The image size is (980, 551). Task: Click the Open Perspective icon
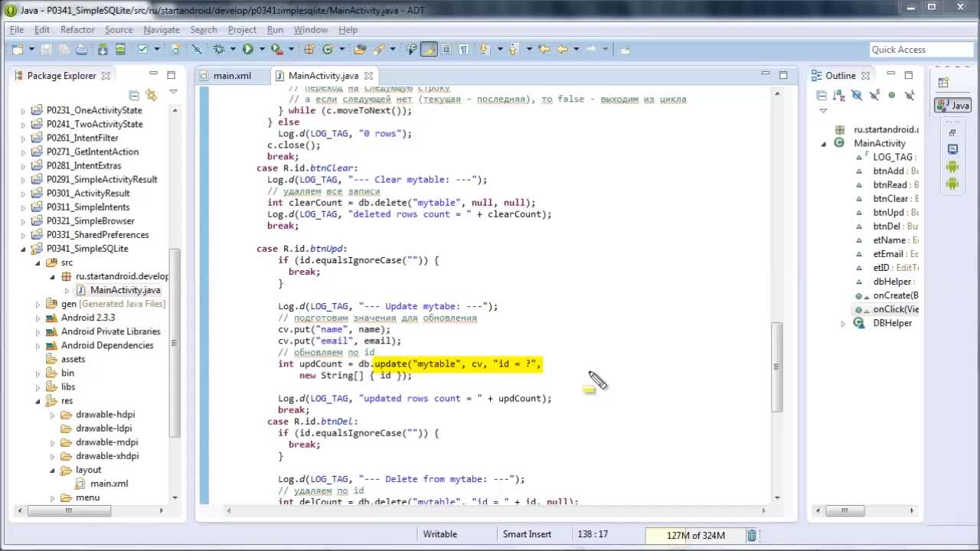tap(943, 83)
